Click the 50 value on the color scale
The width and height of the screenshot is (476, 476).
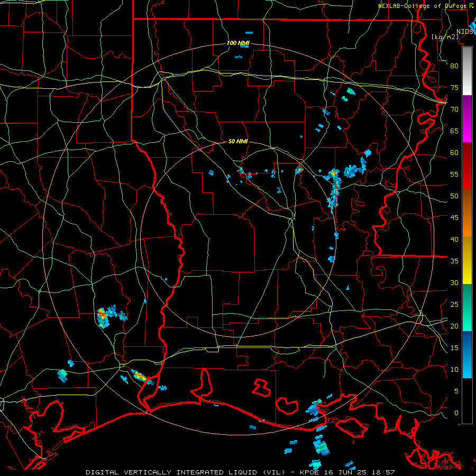[x=454, y=196]
